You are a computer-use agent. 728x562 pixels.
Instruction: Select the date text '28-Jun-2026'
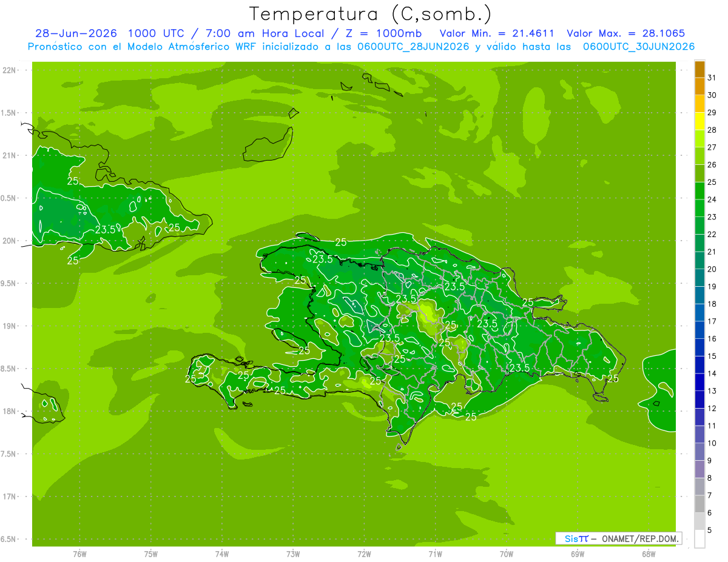(76, 33)
